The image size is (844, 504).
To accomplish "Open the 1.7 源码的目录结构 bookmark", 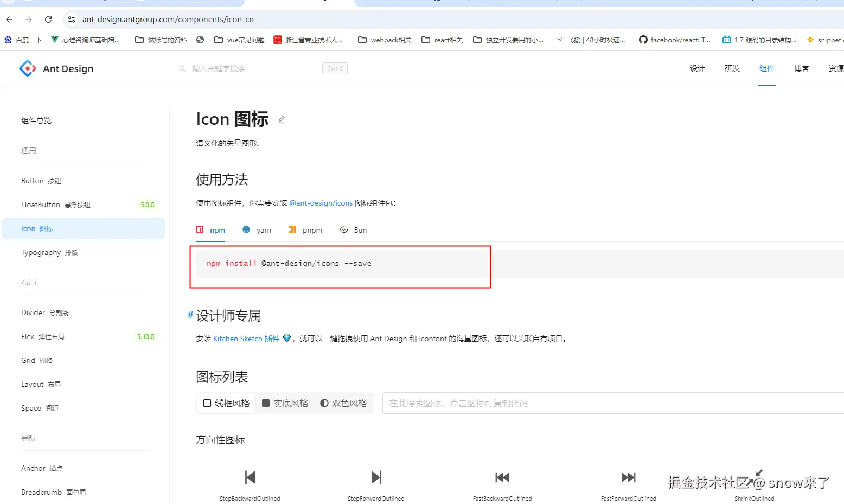I will coord(759,40).
